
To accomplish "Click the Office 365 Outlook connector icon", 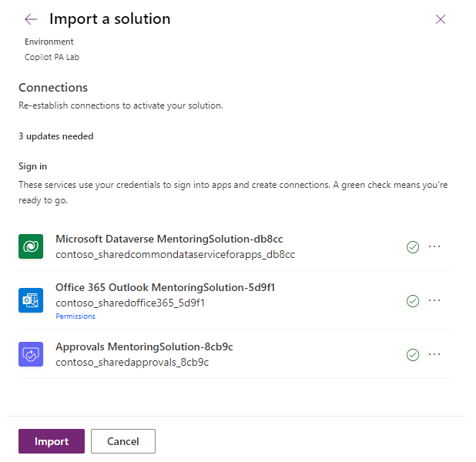I will click(x=31, y=300).
